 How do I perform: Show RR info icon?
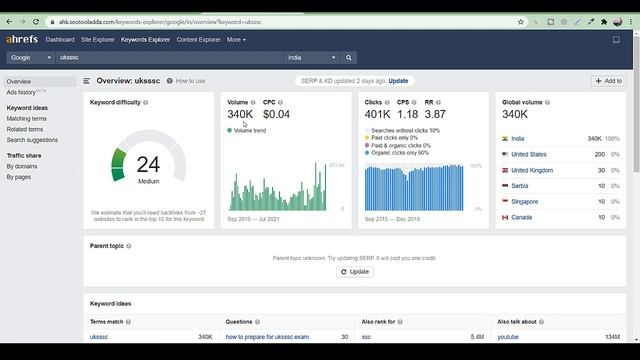438,102
